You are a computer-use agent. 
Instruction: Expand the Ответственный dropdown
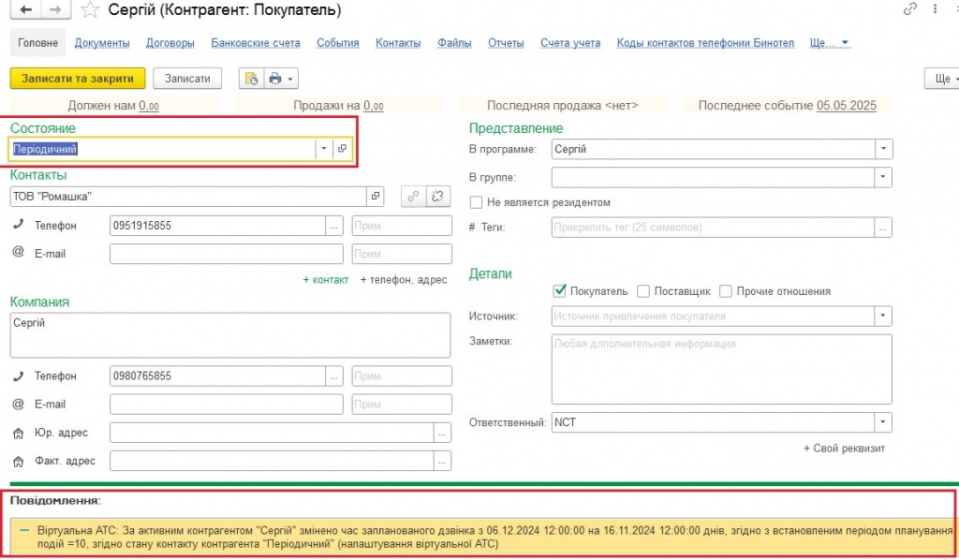point(883,422)
